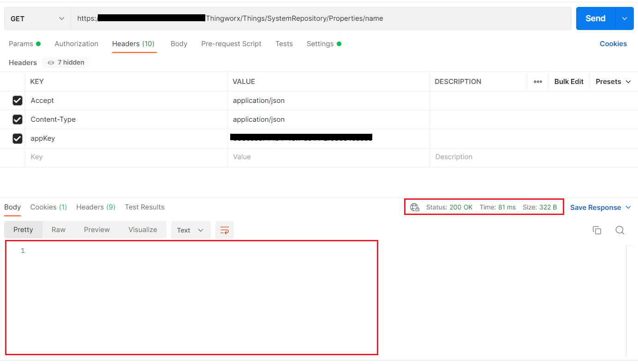The image size is (638, 364).
Task: Toggle line wrapping in the response viewer
Action: [224, 230]
